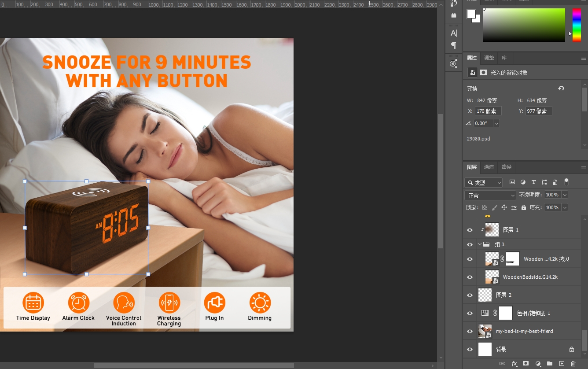Add new adjustment layer from footer icon
Screen dimensions: 588x369
pyautogui.click(x=538, y=364)
